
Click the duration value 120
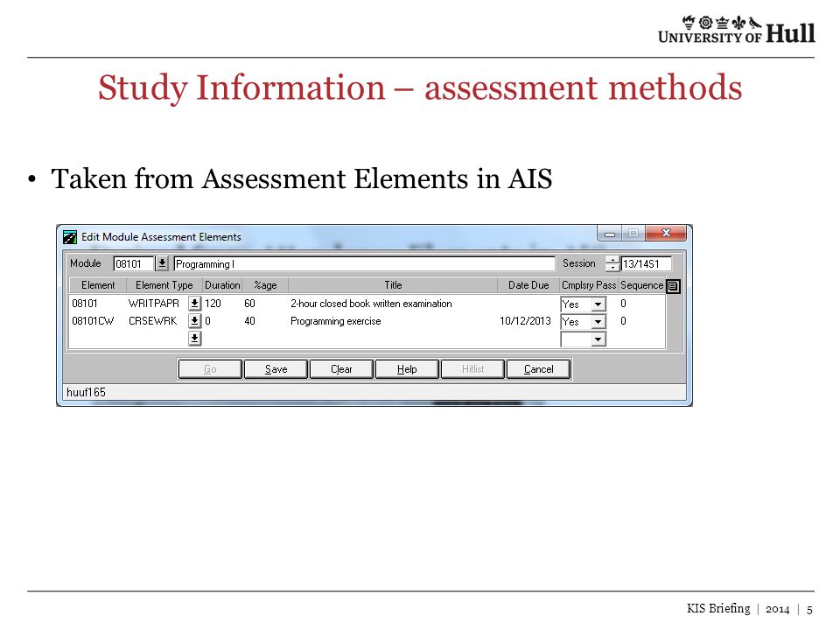(x=213, y=304)
